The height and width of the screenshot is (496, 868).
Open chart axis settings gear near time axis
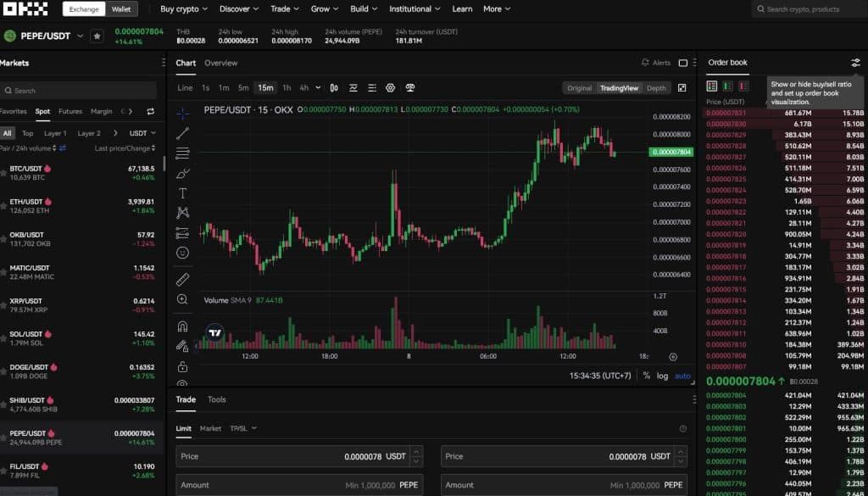point(673,357)
